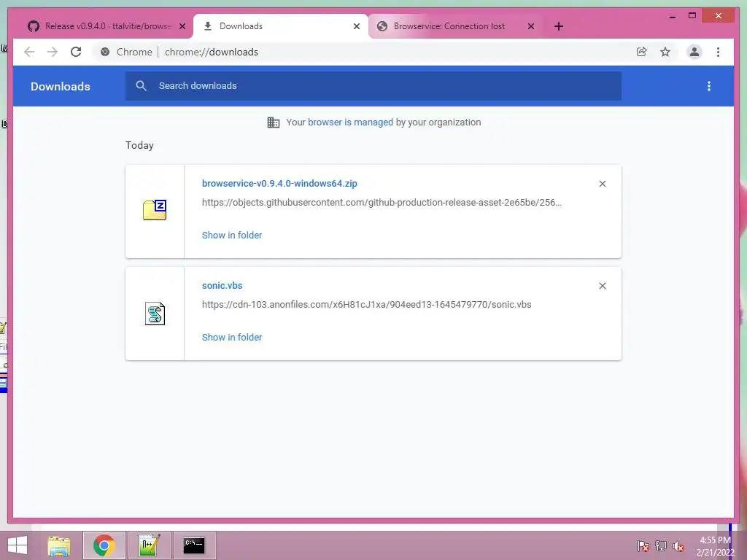Focus the Search downloads field
747x560 pixels.
pyautogui.click(x=373, y=86)
